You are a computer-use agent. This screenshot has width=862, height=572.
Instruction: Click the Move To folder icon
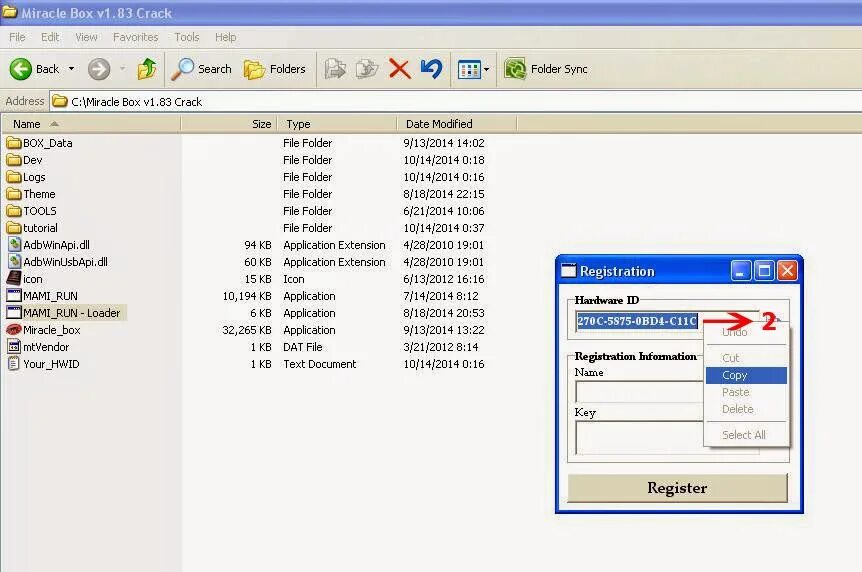[335, 69]
